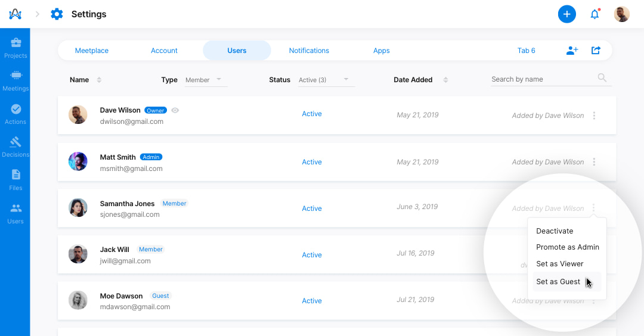The width and height of the screenshot is (644, 336).
Task: Expand the Status Active (3) dropdown
Action: tap(326, 80)
